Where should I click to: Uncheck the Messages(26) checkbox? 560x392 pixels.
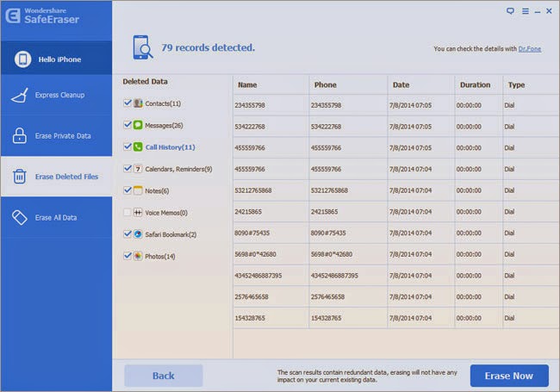point(128,125)
